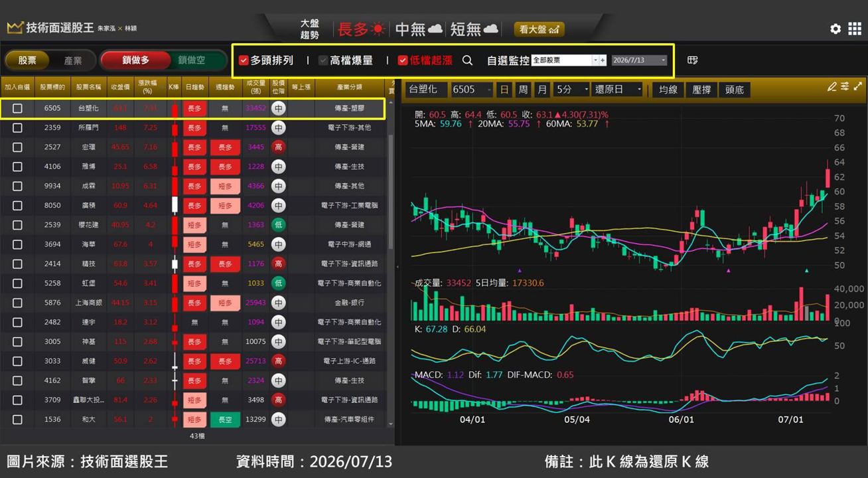Open the settings gear icon
The image size is (868, 478).
[x=835, y=29]
